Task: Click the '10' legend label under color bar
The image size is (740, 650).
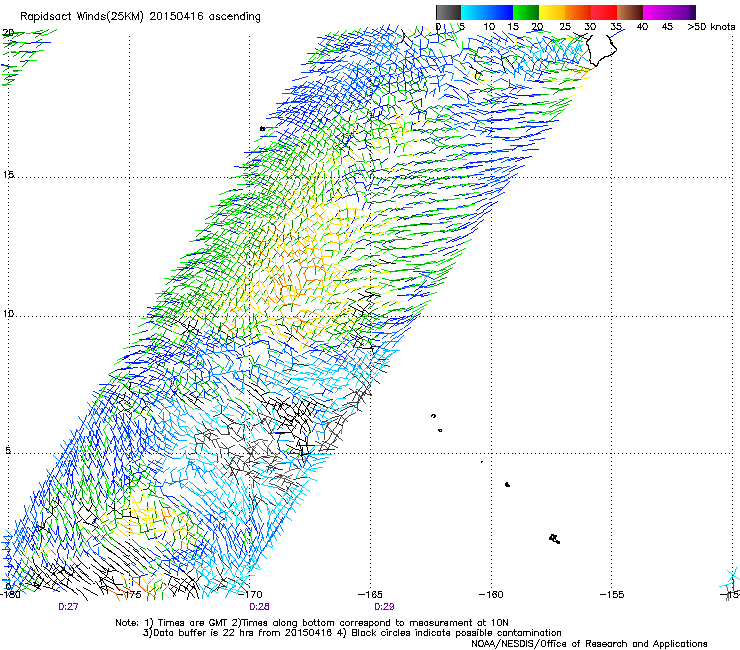Action: (x=489, y=27)
